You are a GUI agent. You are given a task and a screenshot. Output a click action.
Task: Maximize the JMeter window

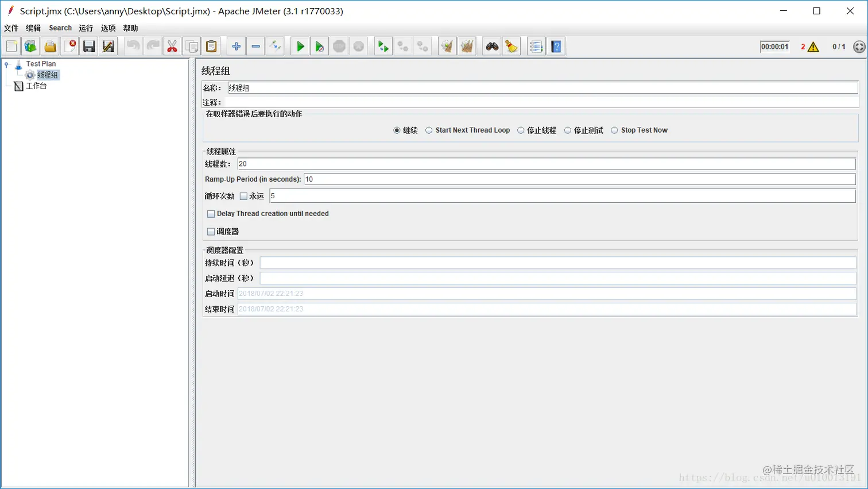click(x=816, y=11)
